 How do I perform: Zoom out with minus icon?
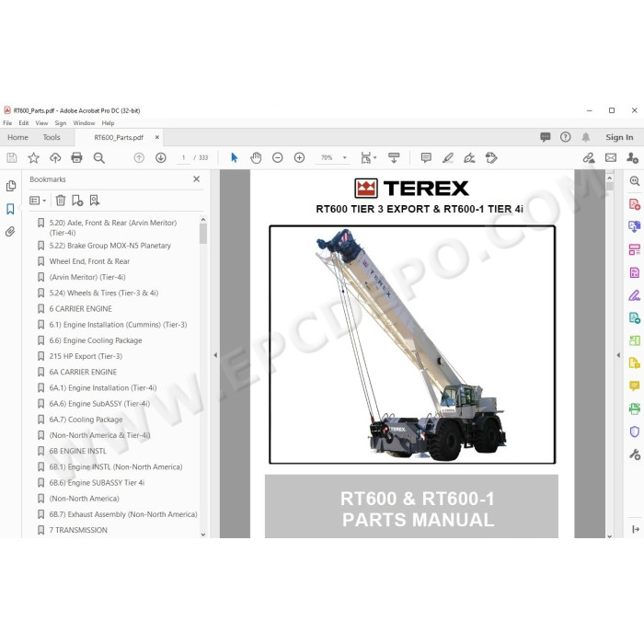pyautogui.click(x=278, y=157)
